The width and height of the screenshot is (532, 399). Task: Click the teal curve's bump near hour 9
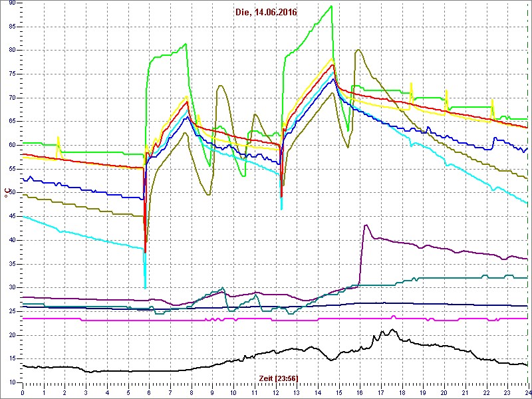tap(222, 288)
